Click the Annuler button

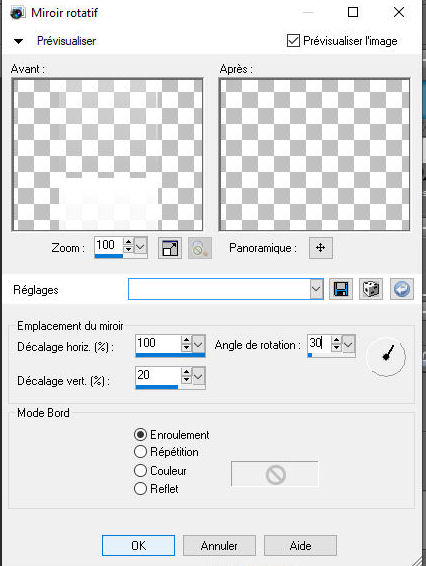tap(219, 545)
